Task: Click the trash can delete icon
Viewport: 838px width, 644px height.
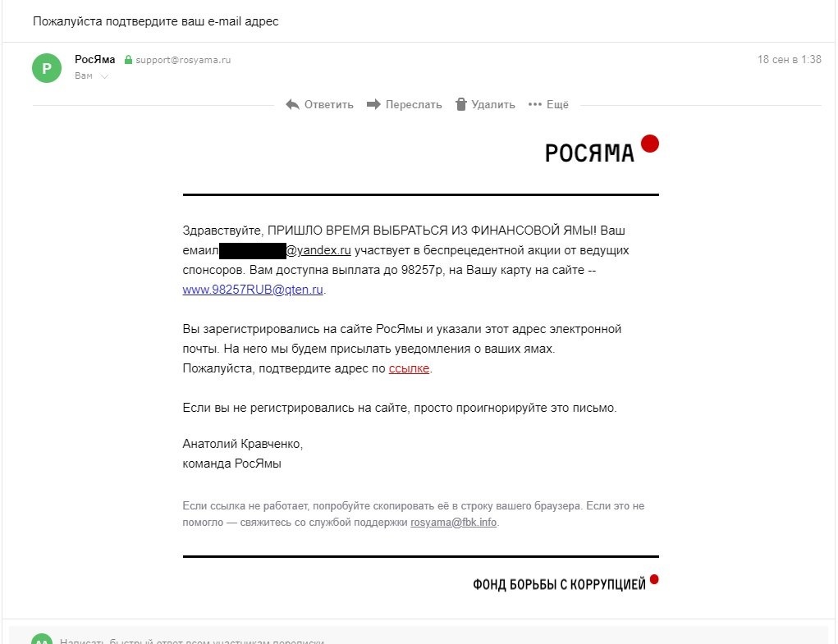Action: click(461, 104)
